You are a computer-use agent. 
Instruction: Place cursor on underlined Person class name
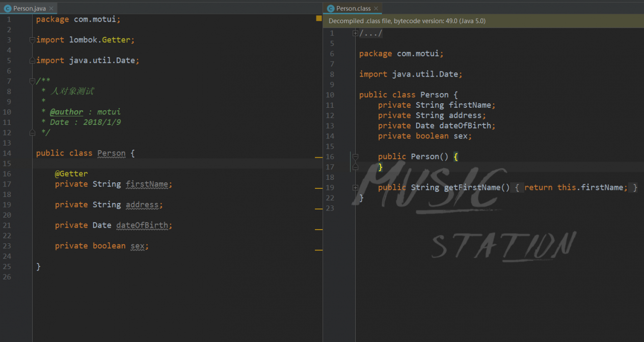point(111,153)
